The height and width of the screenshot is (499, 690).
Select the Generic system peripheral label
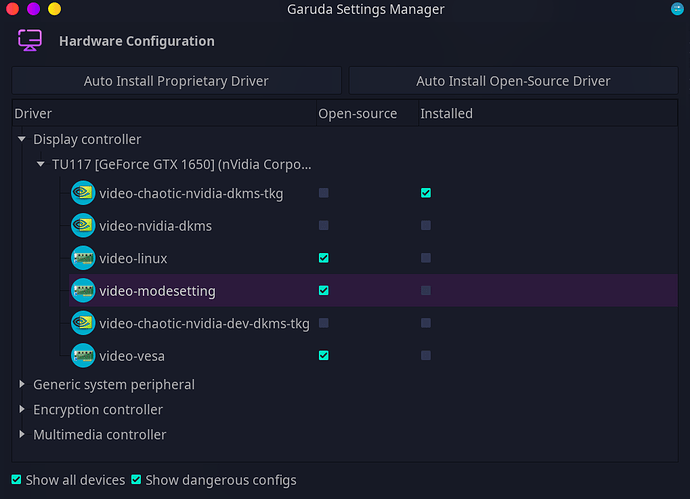(114, 385)
